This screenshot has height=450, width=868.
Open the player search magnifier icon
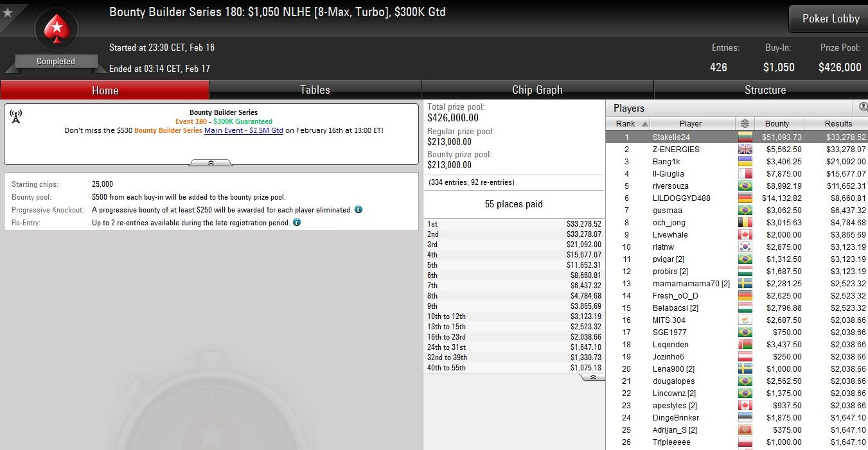(864, 107)
